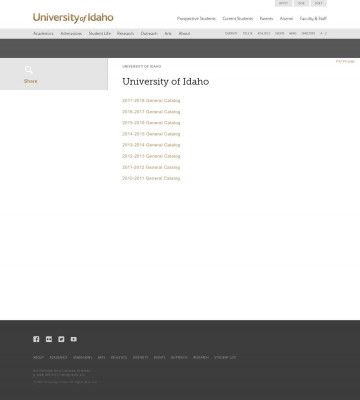Open the Prospective Students menu
The image size is (360, 400).
(x=196, y=19)
